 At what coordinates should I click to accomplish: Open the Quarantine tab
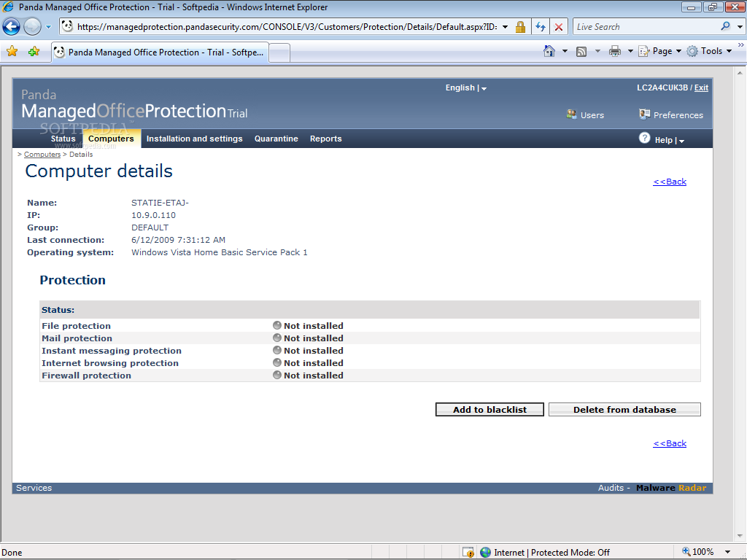point(276,139)
